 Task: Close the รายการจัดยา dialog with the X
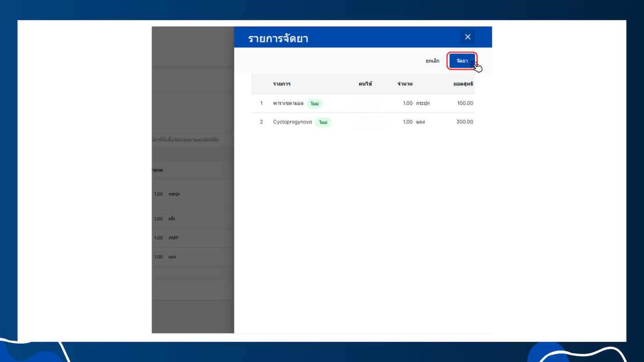tap(467, 37)
